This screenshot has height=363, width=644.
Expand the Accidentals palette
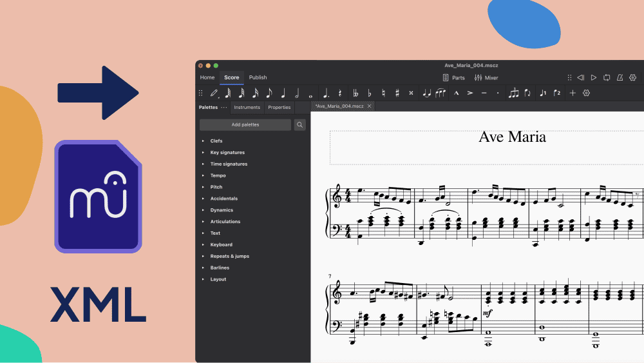[x=203, y=199]
